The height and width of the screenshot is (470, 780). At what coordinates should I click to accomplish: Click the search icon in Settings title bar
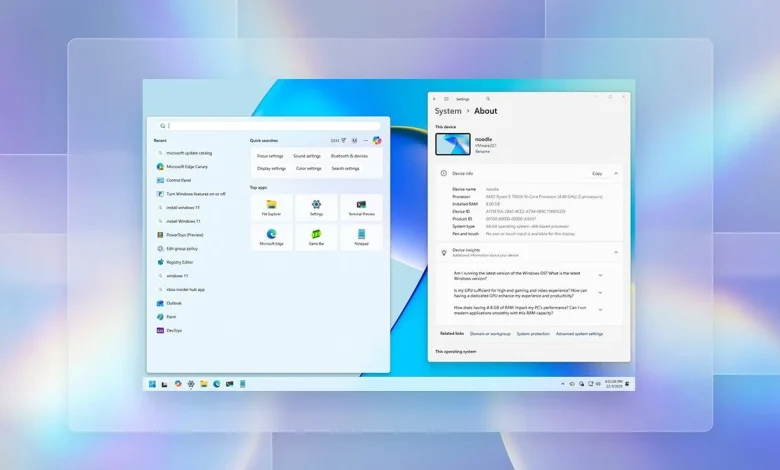pyautogui.click(x=488, y=99)
